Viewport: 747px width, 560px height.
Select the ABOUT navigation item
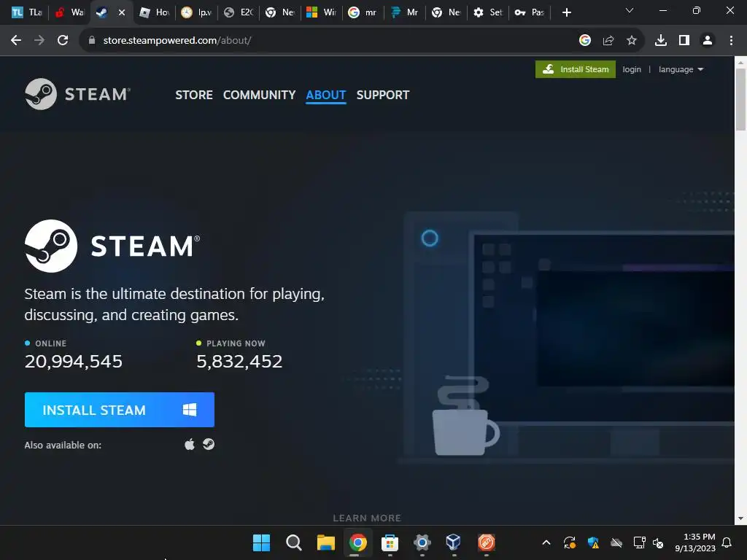(x=326, y=95)
